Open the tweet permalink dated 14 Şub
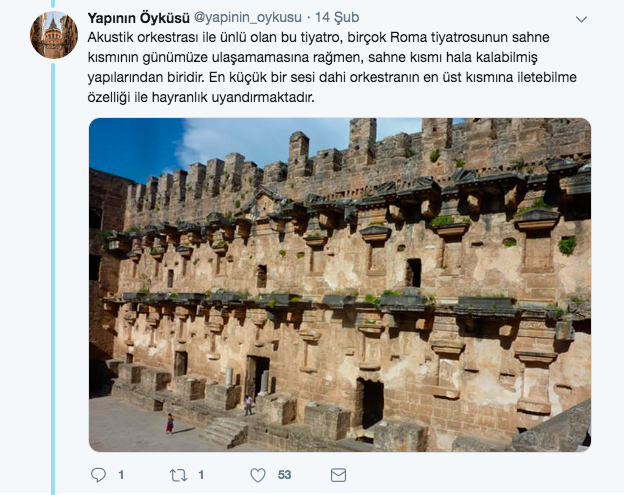The image size is (624, 495). (x=337, y=18)
